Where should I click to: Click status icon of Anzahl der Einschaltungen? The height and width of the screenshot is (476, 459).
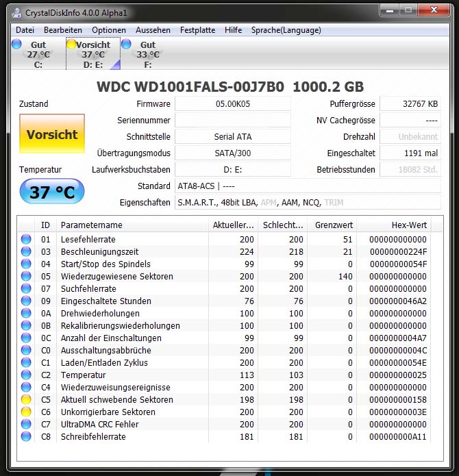click(26, 338)
